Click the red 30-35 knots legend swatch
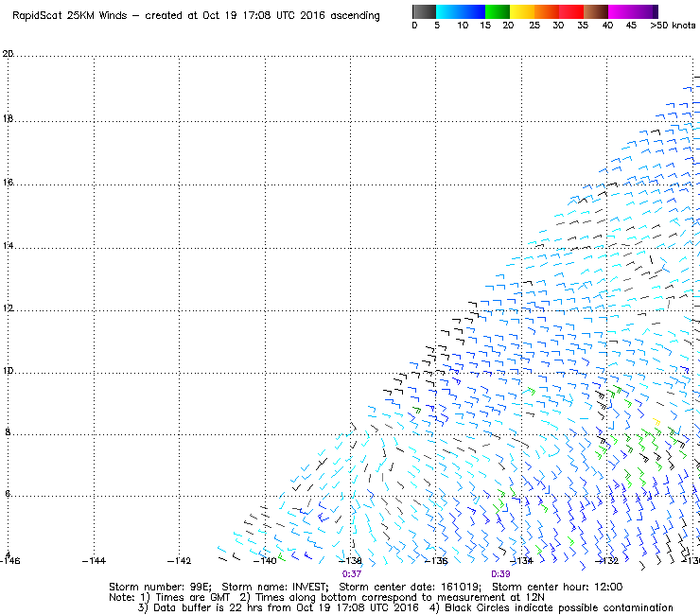Screen dimensions: 700x615 tap(571, 11)
